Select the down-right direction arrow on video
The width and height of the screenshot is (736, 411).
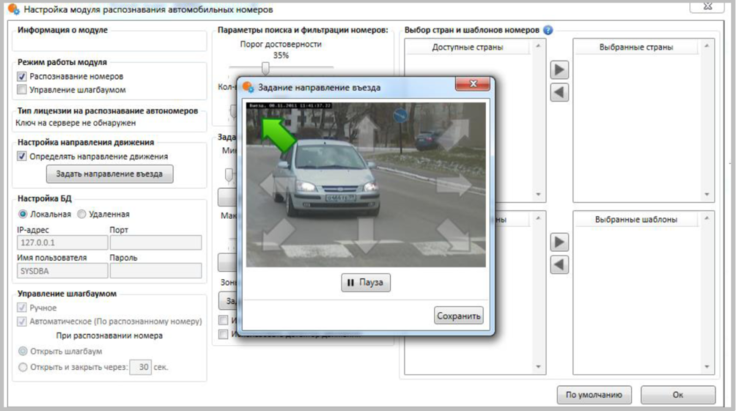click(453, 235)
